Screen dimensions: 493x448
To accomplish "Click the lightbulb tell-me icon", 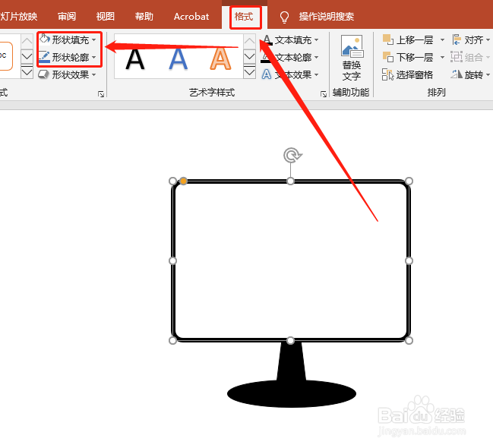I will coord(284,17).
